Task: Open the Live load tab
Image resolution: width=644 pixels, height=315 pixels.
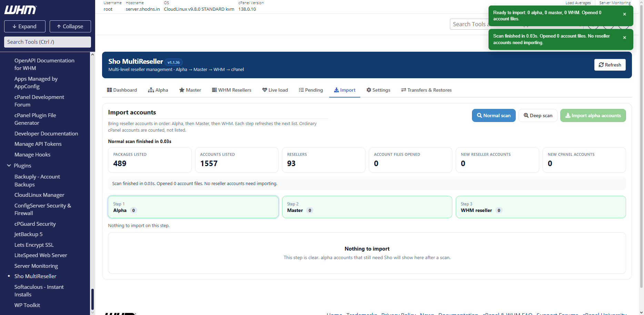Action: point(275,90)
